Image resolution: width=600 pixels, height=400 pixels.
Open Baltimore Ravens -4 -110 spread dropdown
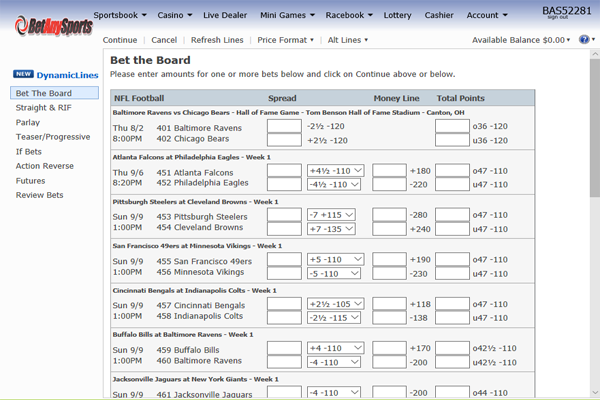pyautogui.click(x=334, y=362)
